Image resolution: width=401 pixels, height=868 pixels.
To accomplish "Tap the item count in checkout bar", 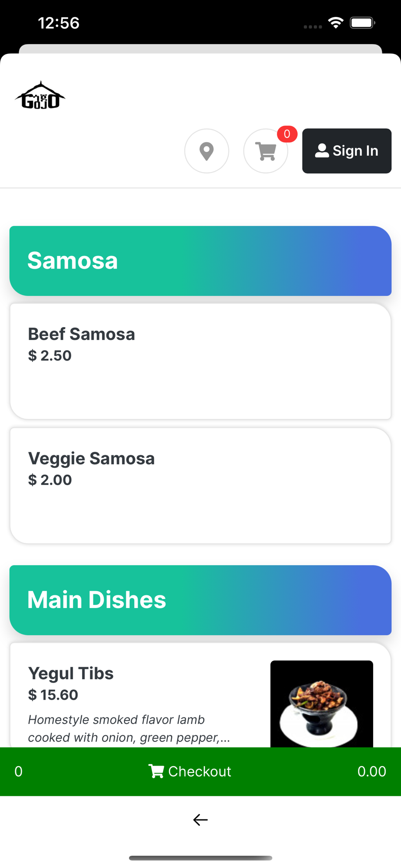I will (x=18, y=771).
